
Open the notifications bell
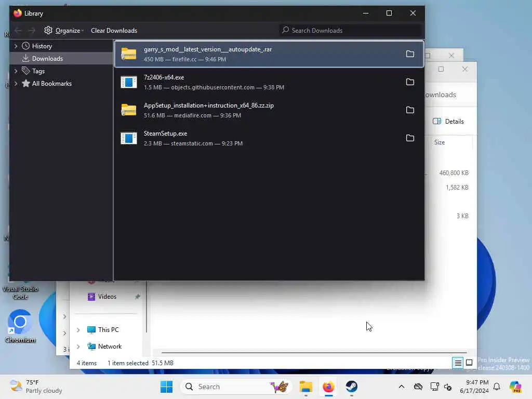click(497, 387)
